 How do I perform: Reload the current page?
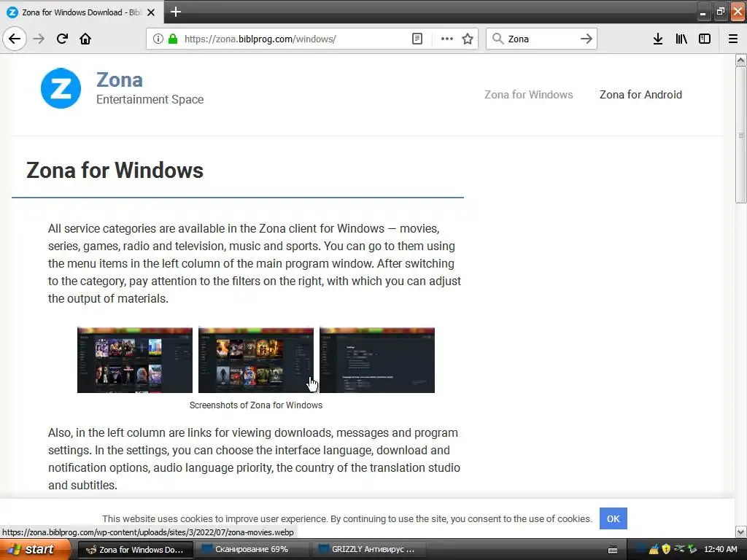(x=62, y=39)
